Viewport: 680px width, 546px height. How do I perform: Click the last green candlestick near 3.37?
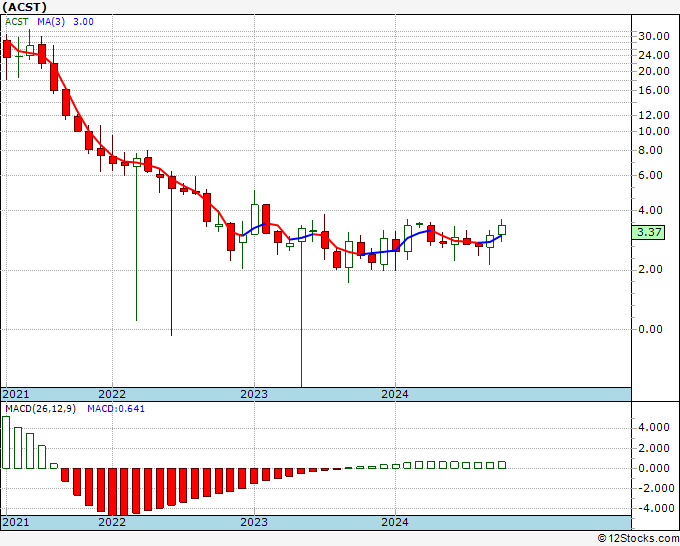pyautogui.click(x=502, y=230)
